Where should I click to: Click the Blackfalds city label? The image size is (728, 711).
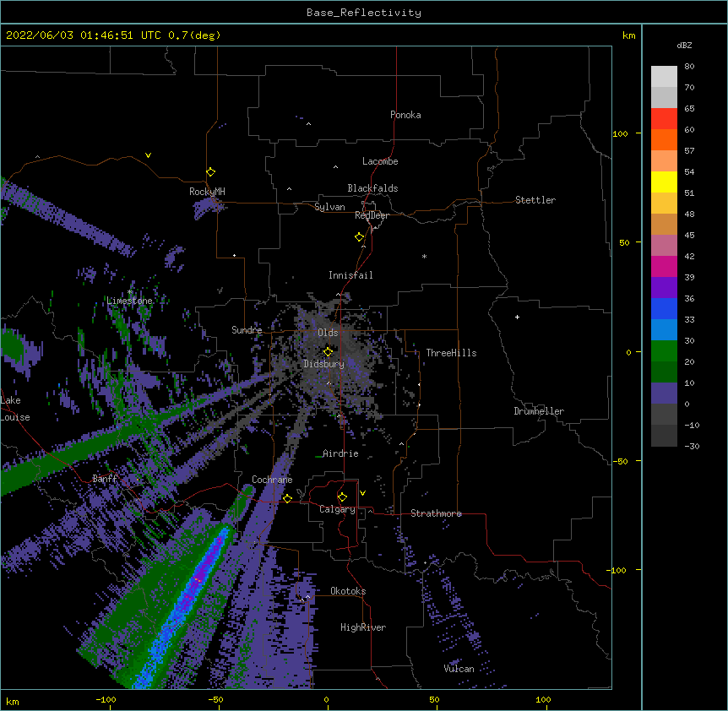point(372,188)
